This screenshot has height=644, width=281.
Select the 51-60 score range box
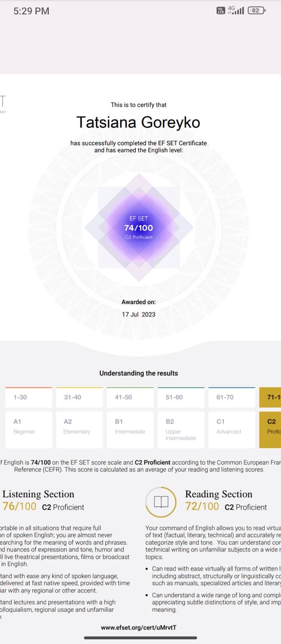pos(181,397)
